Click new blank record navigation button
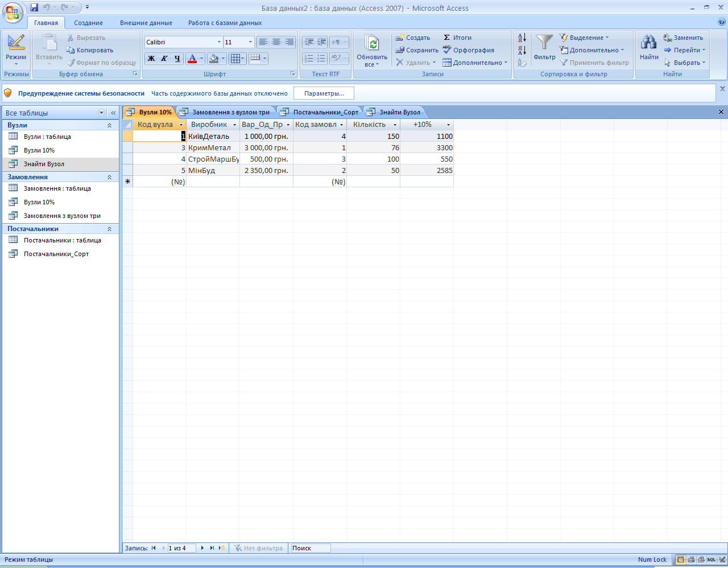Image resolution: width=728 pixels, height=568 pixels. [x=222, y=548]
